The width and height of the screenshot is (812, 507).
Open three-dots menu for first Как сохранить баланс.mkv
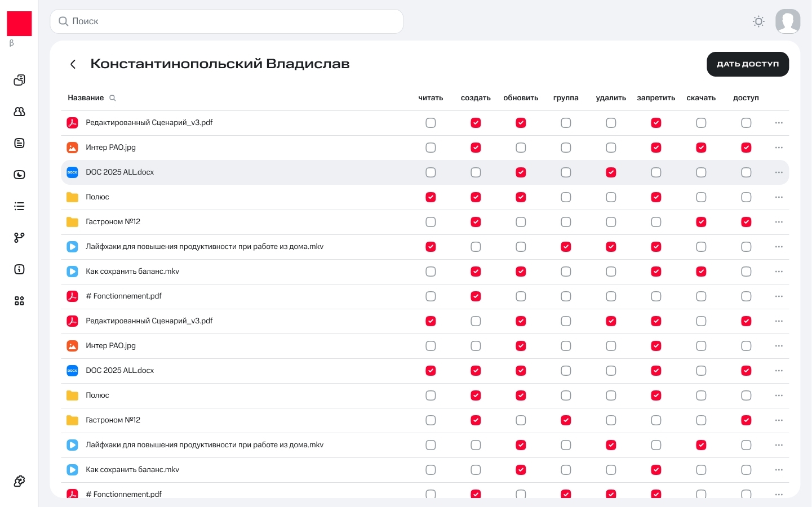coord(779,272)
